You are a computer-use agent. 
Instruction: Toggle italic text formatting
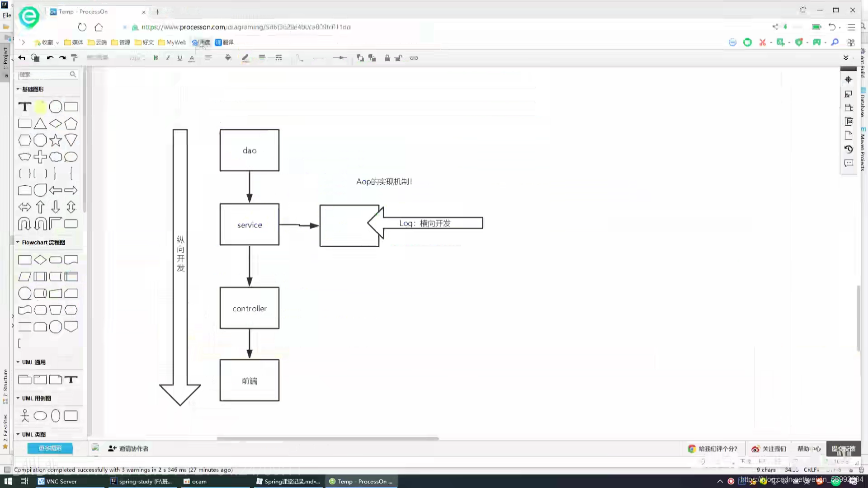point(168,58)
